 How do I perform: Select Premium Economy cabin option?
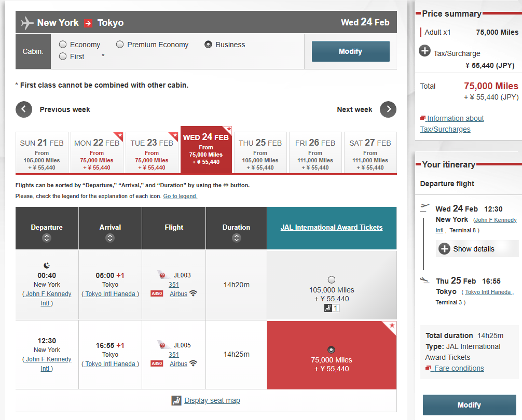(x=120, y=44)
